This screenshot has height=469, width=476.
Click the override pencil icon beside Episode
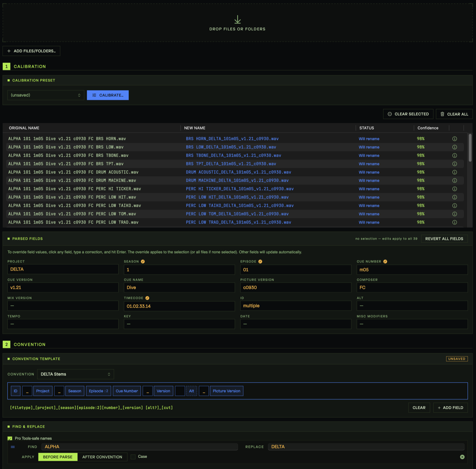(x=260, y=261)
